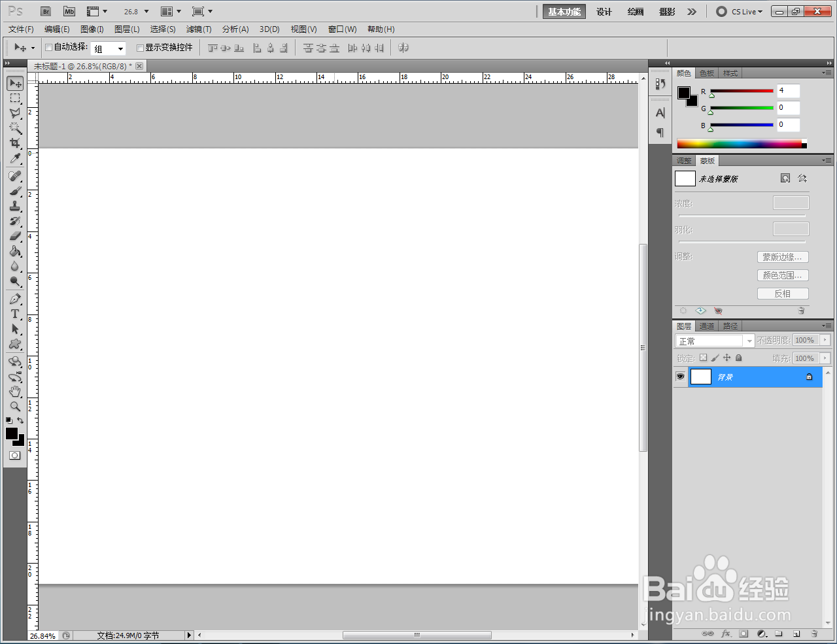837x644 pixels.
Task: Select the Blur tool
Action: [15, 266]
